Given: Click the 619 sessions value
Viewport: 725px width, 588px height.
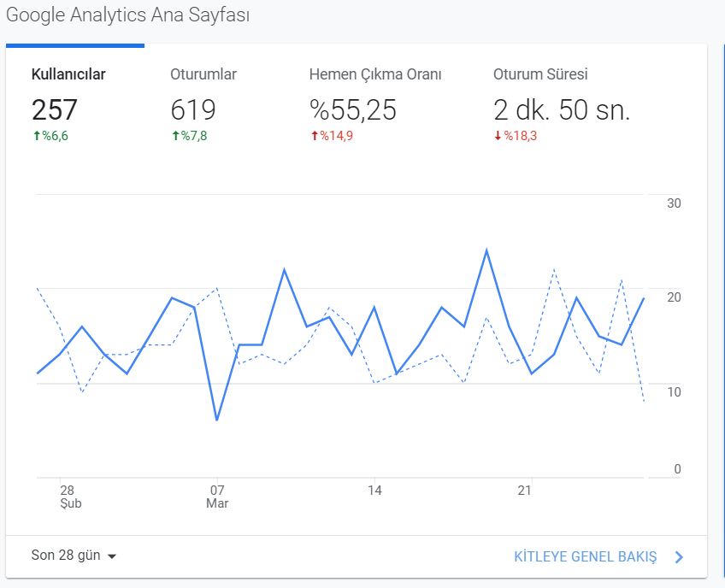Looking at the screenshot, I should click(x=193, y=110).
